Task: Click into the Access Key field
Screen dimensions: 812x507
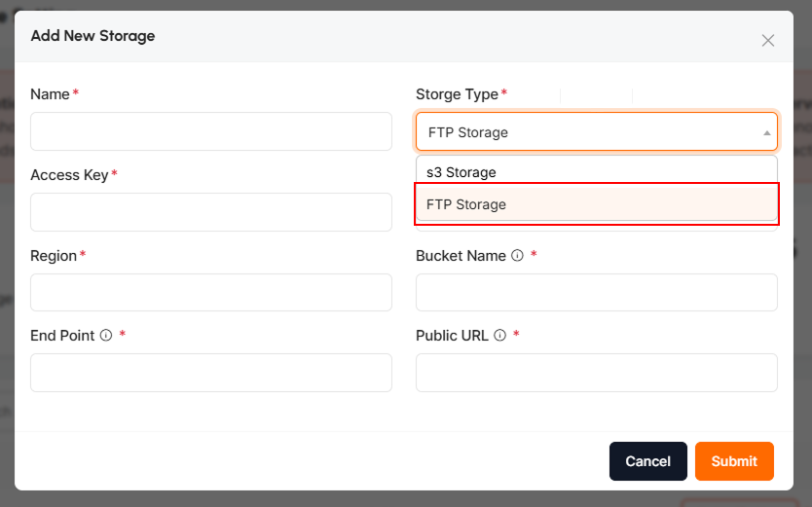Action: (211, 212)
